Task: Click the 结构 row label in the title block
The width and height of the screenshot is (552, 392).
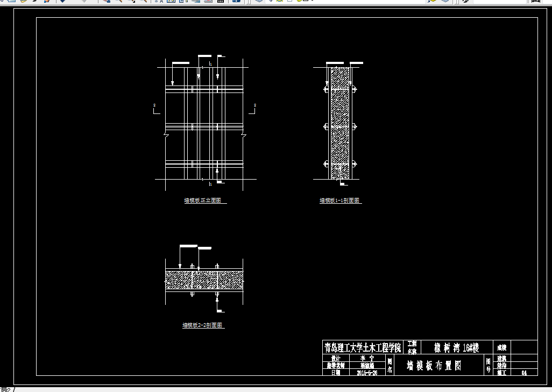Action: [501, 365]
